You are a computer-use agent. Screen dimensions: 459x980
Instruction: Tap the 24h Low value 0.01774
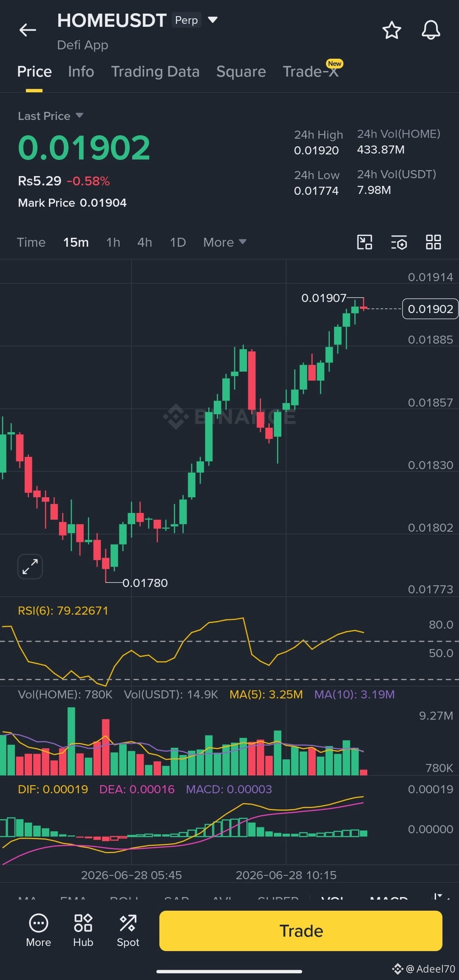(316, 191)
